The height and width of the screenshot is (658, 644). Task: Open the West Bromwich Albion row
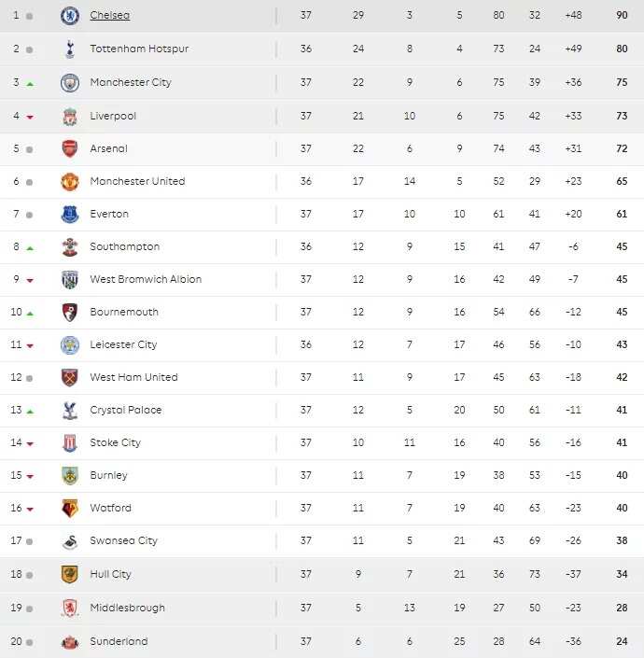point(322,279)
